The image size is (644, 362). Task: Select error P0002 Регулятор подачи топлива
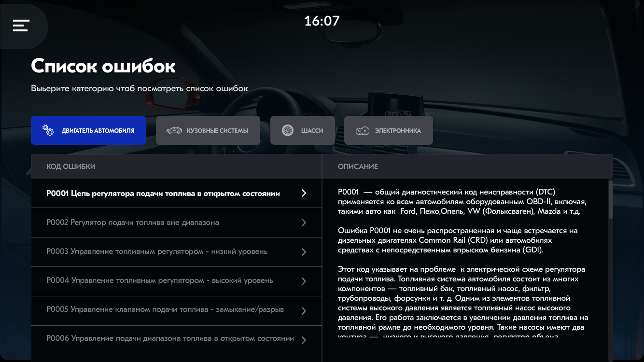(x=133, y=223)
